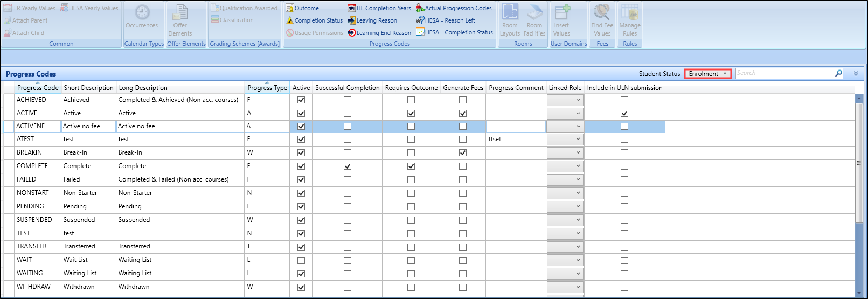Click scrollbar up arrow

[858, 99]
